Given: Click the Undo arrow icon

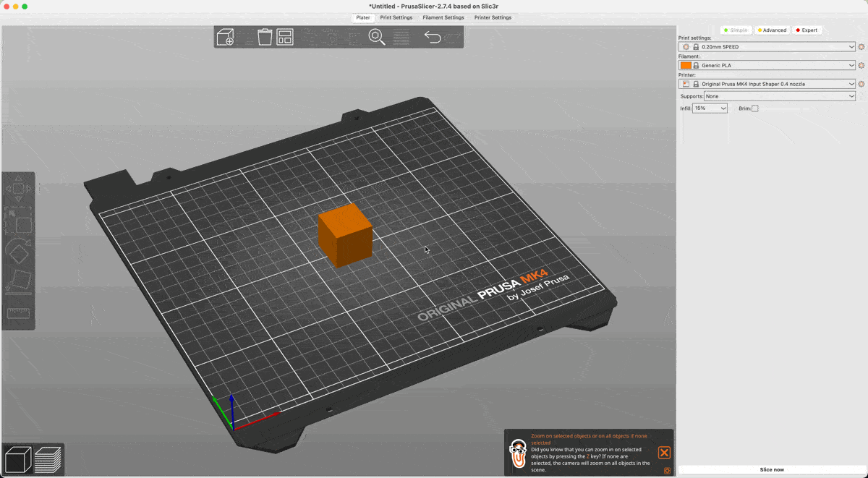Looking at the screenshot, I should pos(432,37).
